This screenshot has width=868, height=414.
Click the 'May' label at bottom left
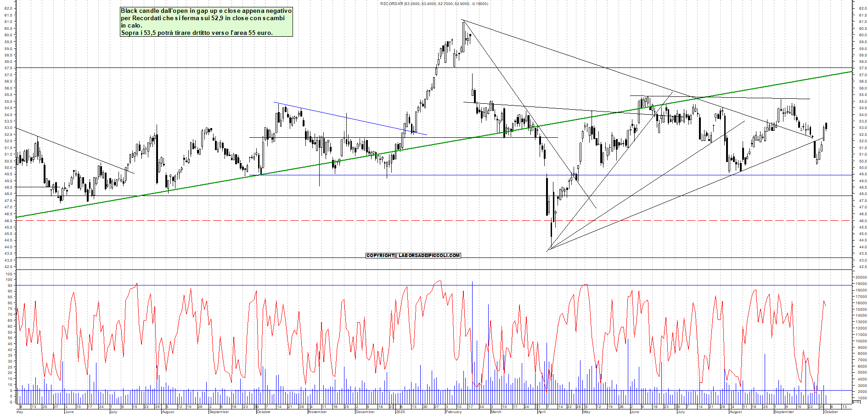coord(20,412)
